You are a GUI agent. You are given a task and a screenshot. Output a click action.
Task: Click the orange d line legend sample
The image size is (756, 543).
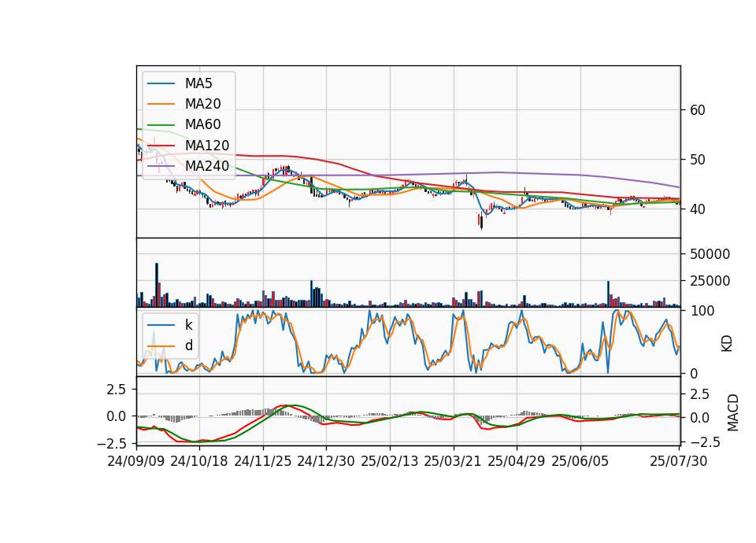tap(161, 346)
